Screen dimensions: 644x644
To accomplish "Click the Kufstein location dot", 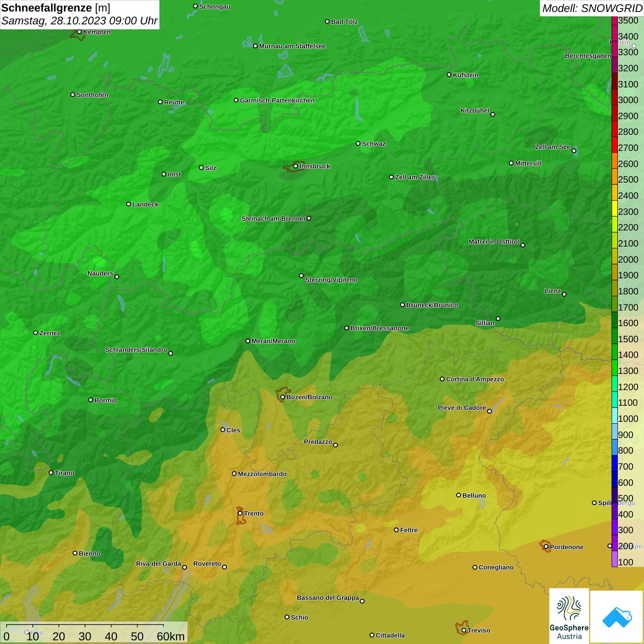I will pos(449,75).
